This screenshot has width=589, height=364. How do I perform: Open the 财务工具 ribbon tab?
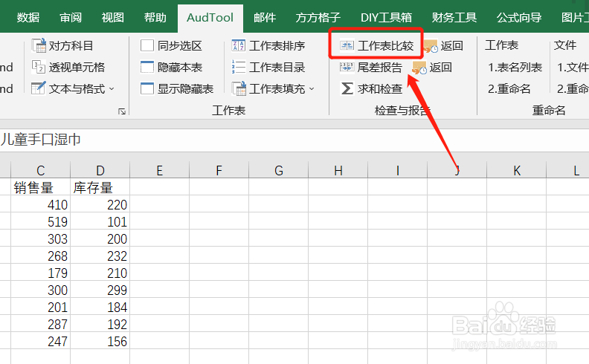click(x=454, y=18)
